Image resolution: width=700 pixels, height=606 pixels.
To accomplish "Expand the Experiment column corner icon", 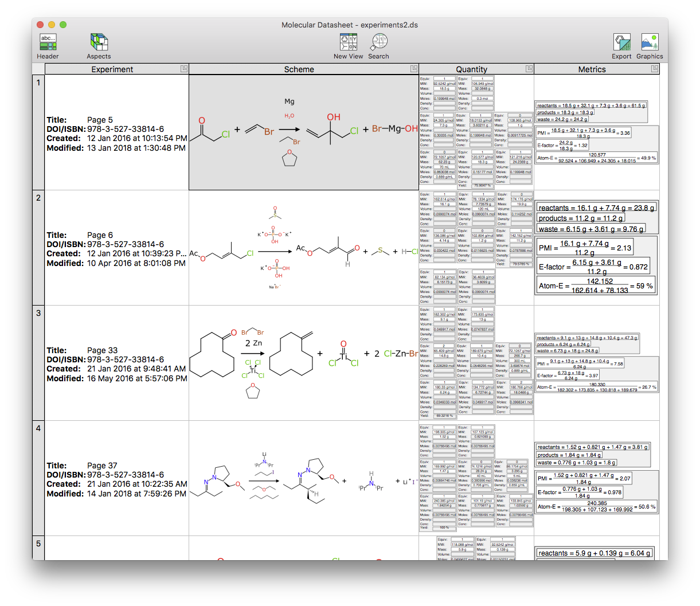I will pos(184,69).
